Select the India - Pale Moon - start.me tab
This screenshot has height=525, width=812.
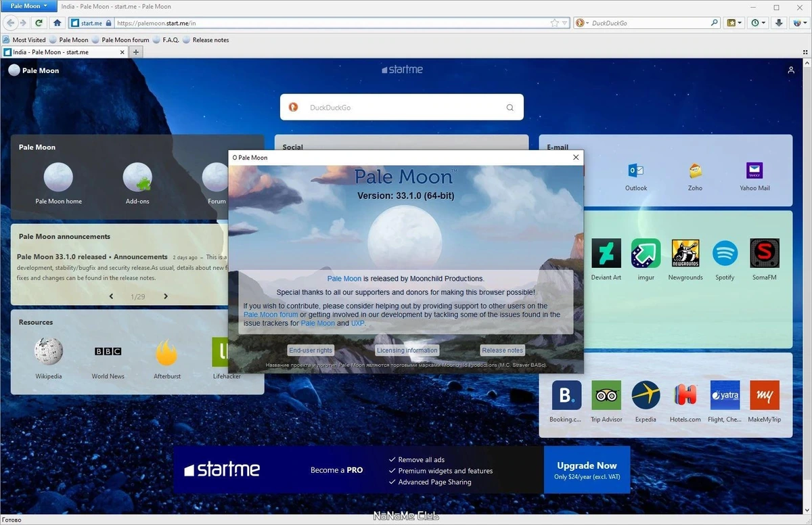[64, 52]
